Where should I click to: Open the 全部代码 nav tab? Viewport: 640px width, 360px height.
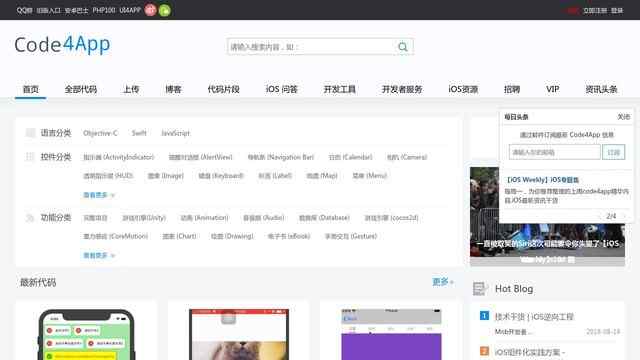[81, 89]
